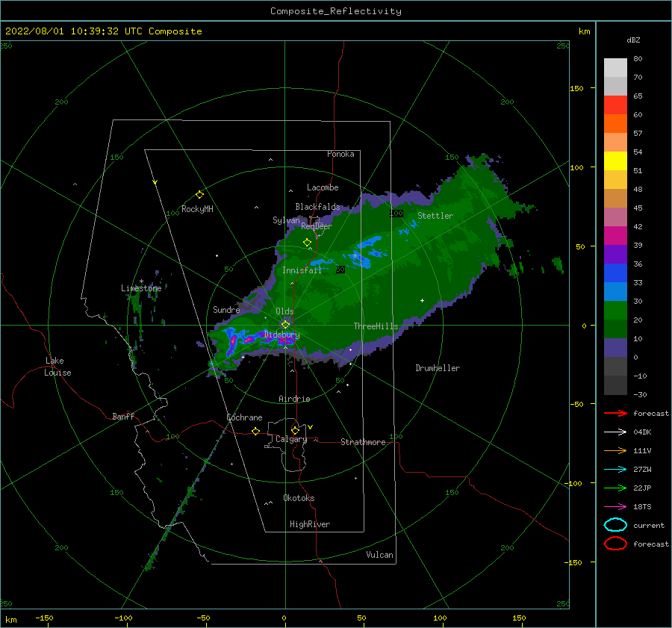Select the 20 dBZ green color swatch
This screenshot has height=628, width=672.
pos(615,311)
